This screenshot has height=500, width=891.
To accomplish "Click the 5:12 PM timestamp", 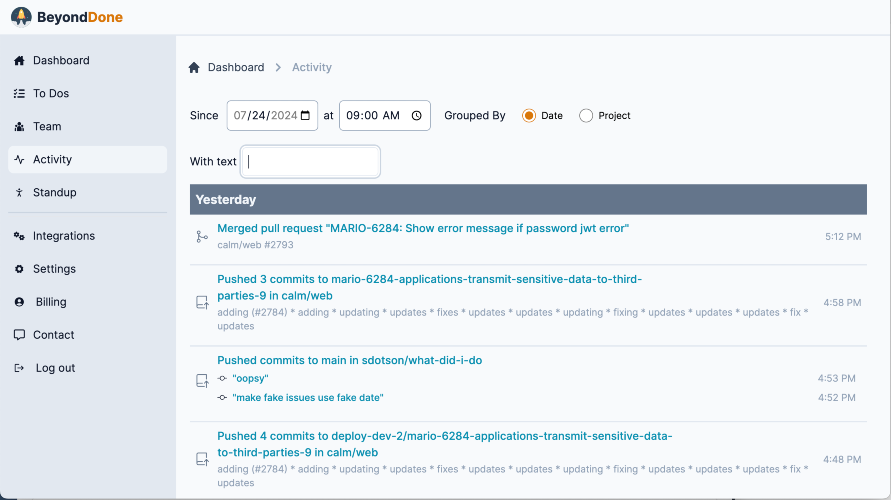I will coord(843,237).
